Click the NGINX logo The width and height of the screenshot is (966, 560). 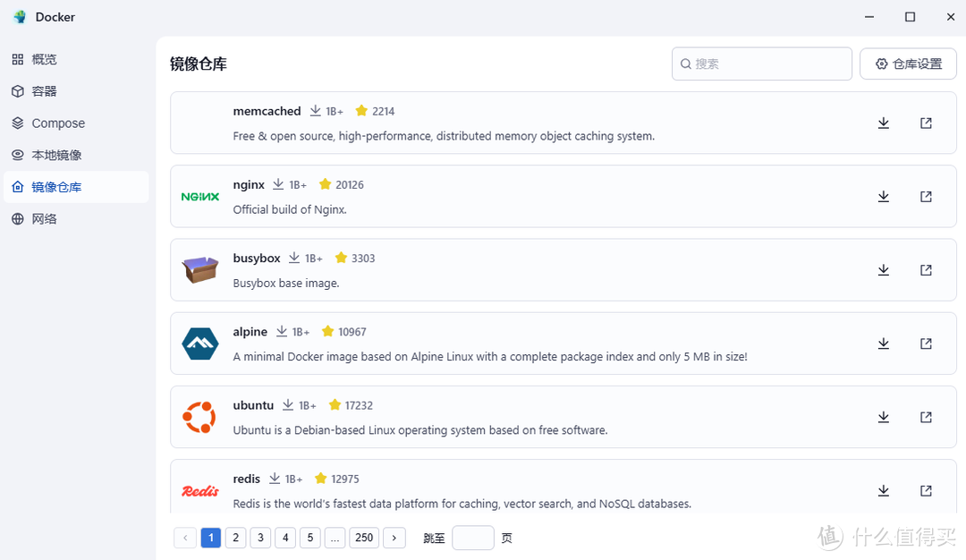200,197
